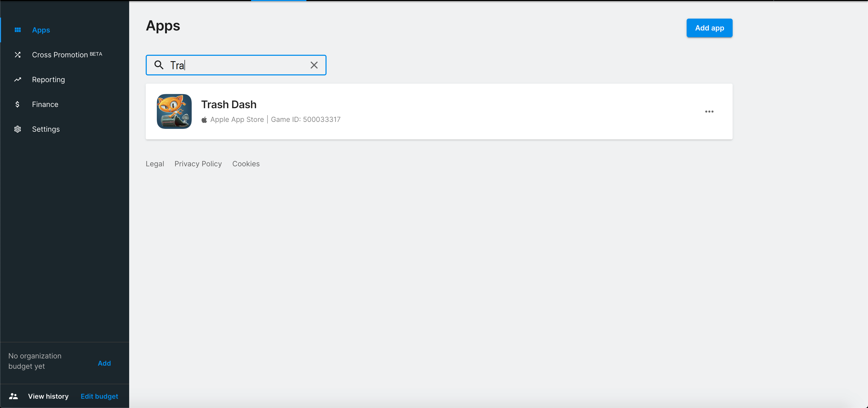Click the Apps page heading
Screen dimensions: 868x408
[163, 26]
